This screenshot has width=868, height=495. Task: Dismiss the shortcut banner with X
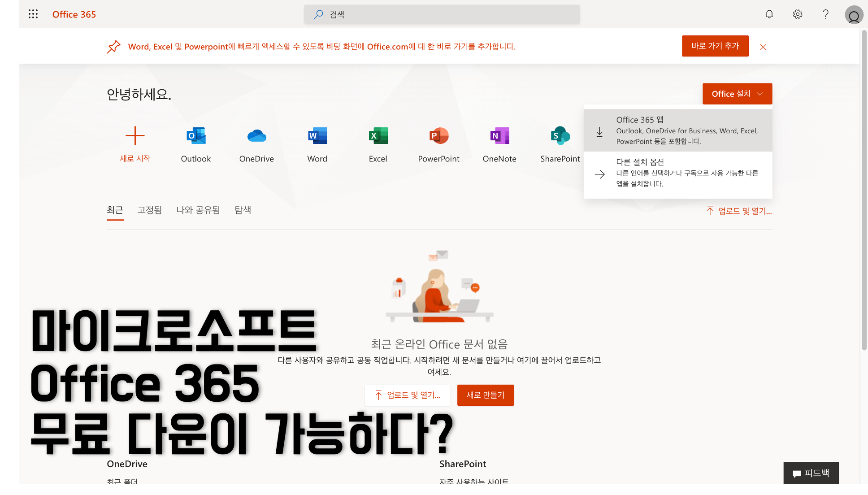(x=763, y=47)
